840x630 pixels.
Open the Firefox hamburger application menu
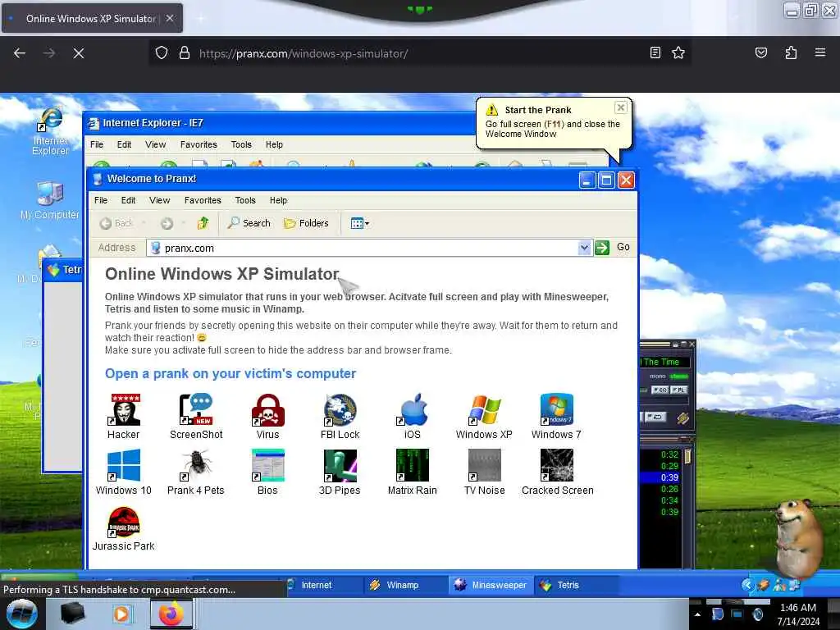819,52
